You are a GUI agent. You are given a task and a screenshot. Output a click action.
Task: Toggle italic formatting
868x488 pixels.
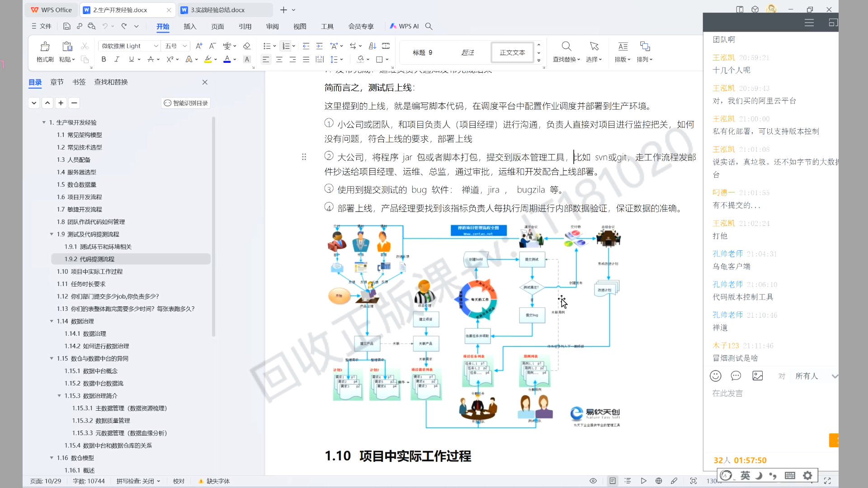pos(117,59)
